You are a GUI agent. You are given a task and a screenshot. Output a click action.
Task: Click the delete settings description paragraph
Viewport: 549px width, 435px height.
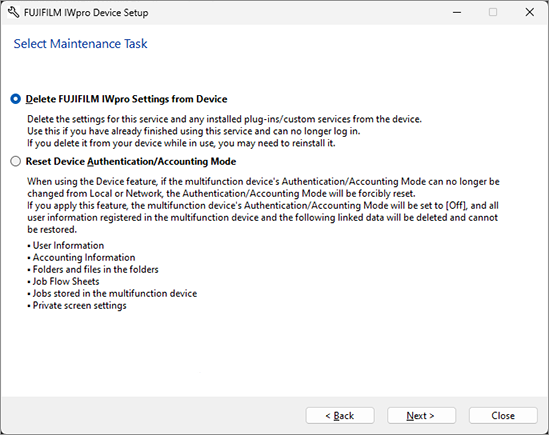[224, 131]
